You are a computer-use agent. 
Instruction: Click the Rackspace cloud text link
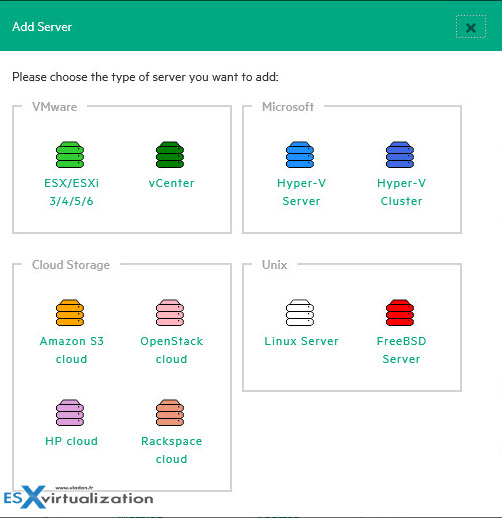click(171, 450)
